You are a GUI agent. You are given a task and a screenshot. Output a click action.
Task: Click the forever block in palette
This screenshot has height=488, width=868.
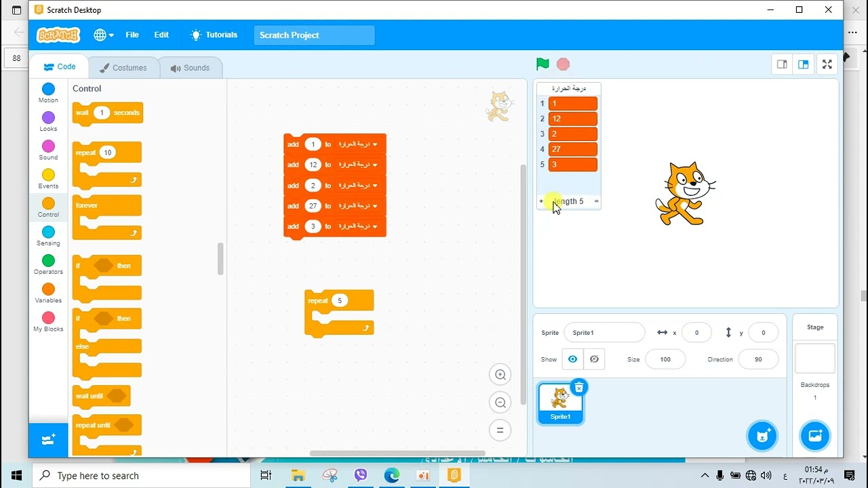[x=106, y=217]
